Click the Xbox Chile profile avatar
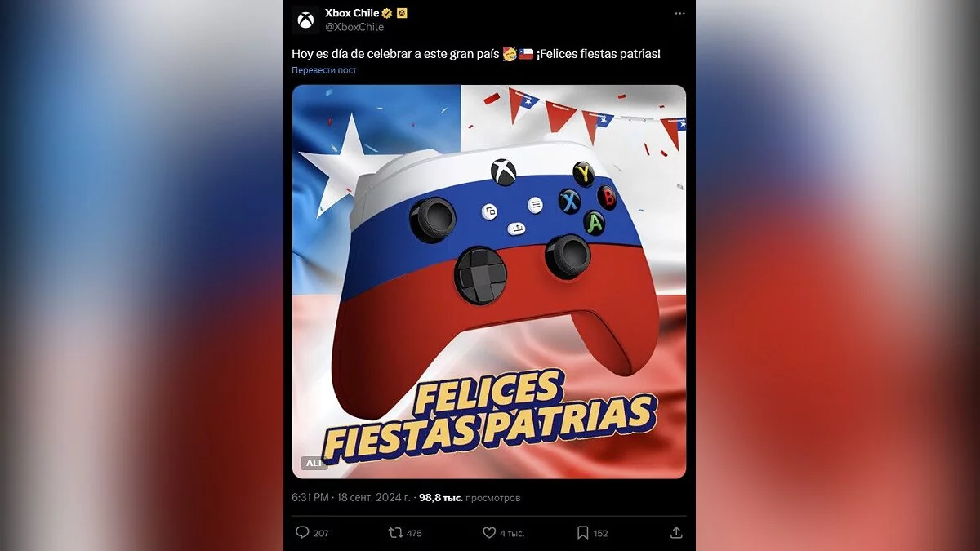The image size is (980, 551). pyautogui.click(x=305, y=20)
